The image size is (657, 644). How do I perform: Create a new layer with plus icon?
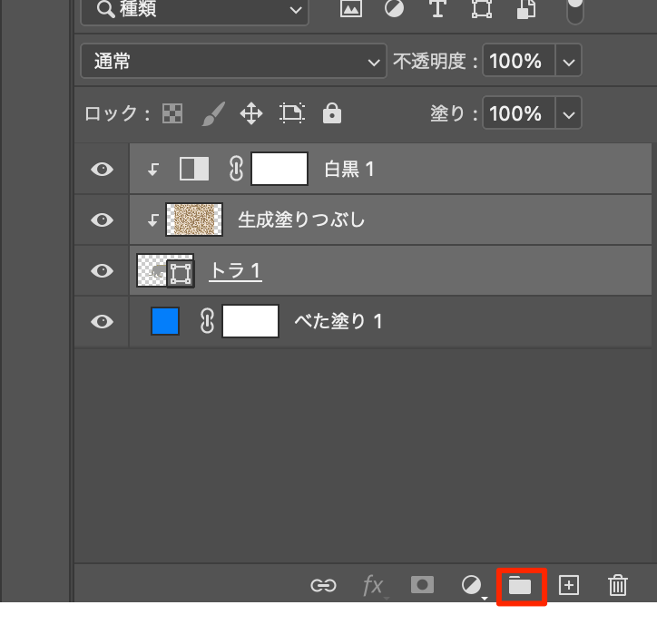[x=569, y=586]
